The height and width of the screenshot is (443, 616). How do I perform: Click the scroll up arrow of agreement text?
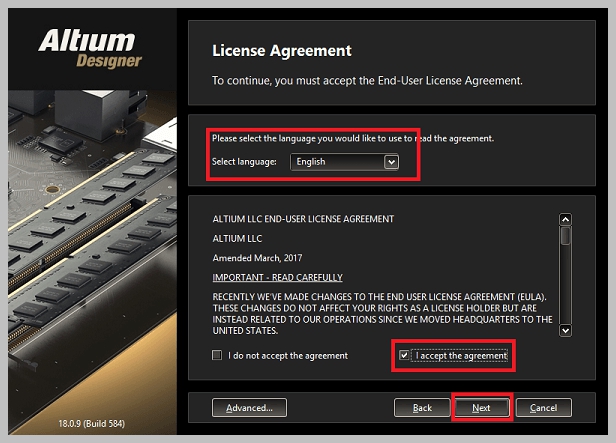(x=565, y=219)
